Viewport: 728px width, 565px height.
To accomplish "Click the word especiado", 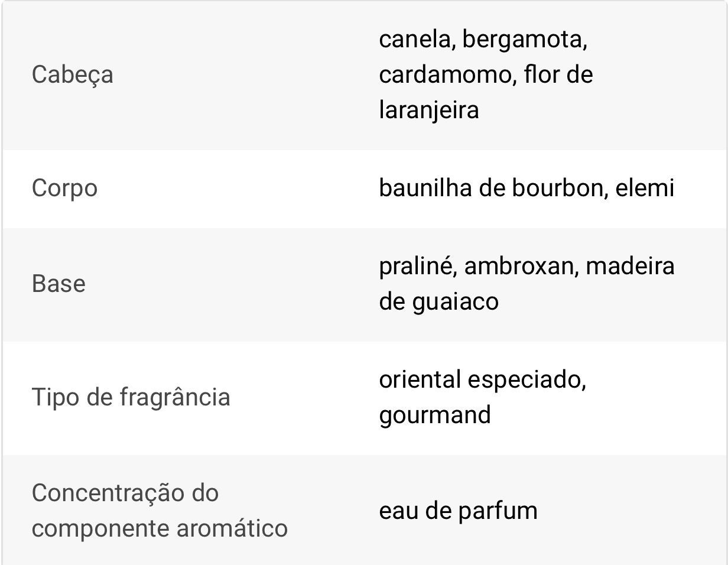I will click(x=526, y=379).
